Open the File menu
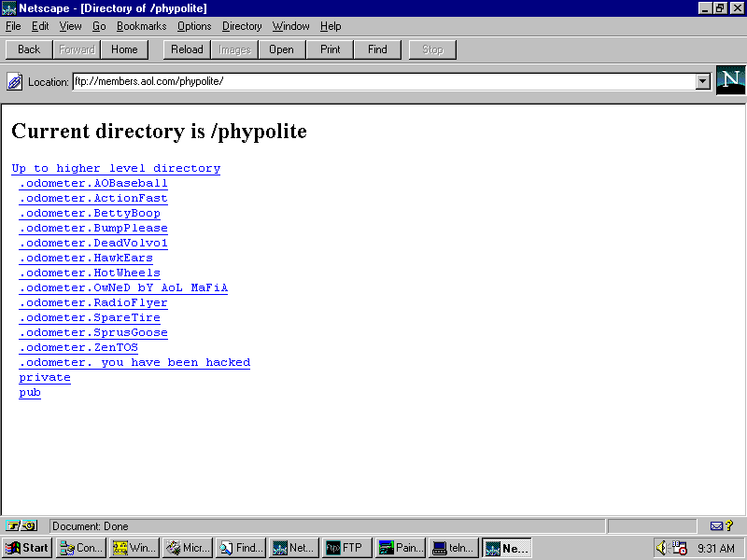 (13, 26)
